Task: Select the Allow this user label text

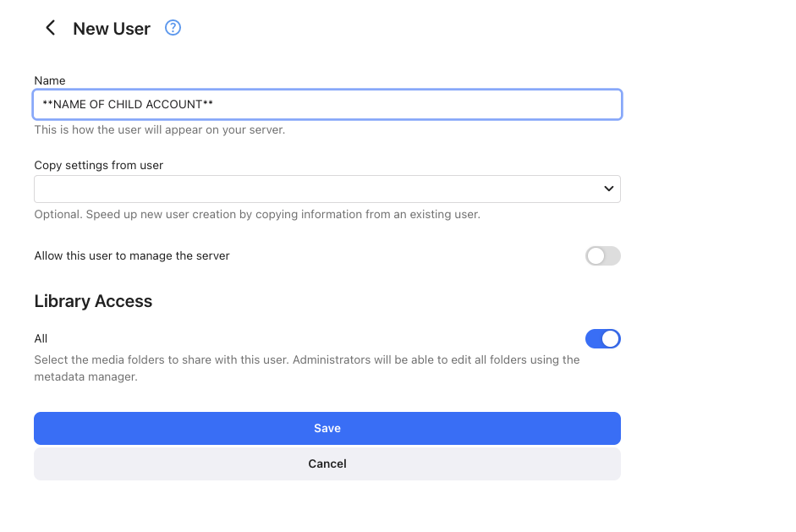Action: [131, 255]
